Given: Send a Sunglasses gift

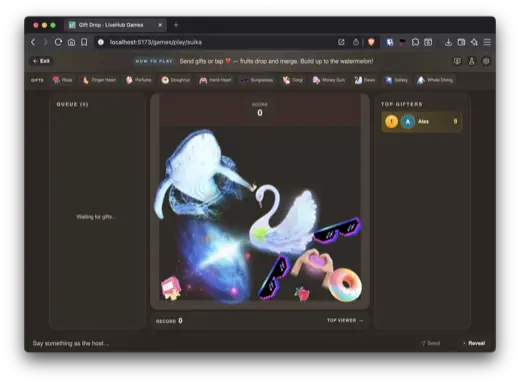Looking at the screenshot, I should (x=257, y=80).
